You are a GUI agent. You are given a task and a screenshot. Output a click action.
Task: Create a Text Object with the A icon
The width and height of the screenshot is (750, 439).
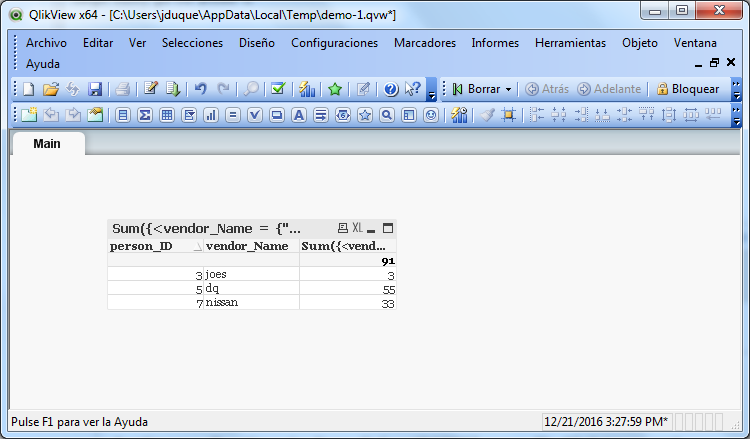click(299, 115)
